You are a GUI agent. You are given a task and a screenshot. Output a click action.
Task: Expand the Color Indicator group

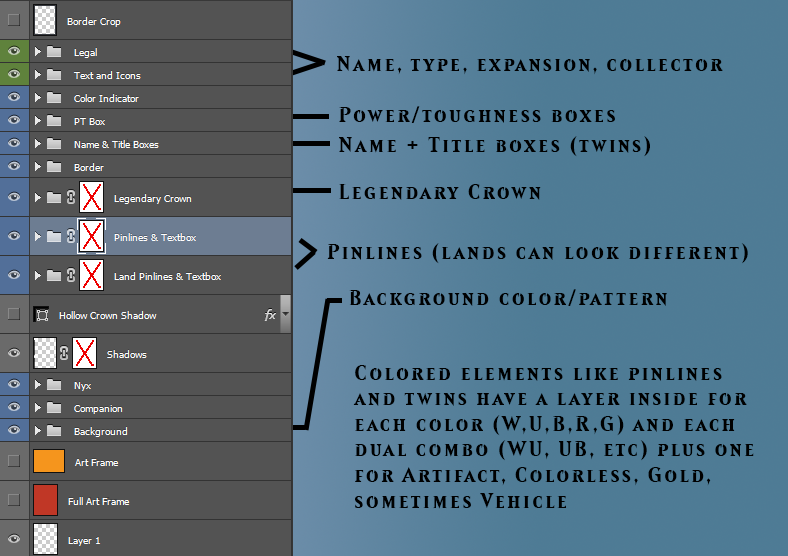pos(38,98)
